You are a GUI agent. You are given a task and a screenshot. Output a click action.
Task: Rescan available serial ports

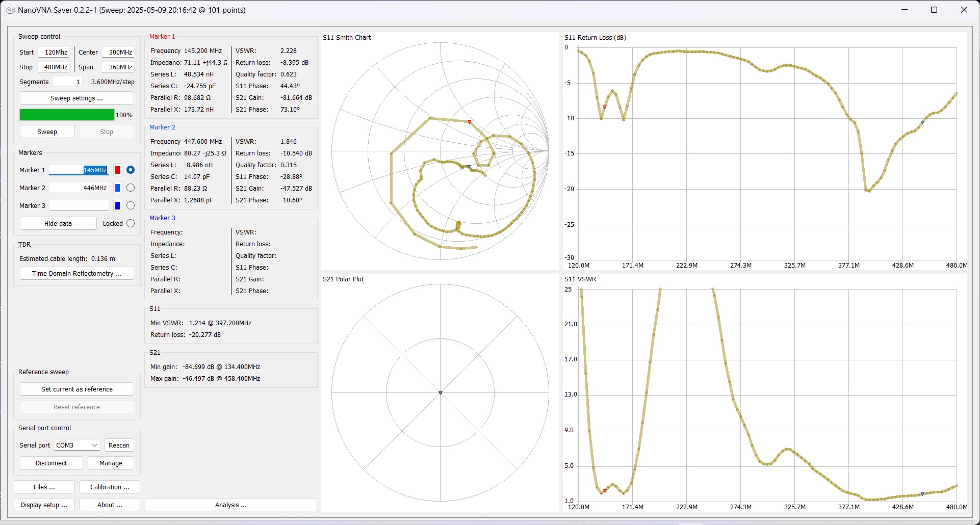[x=119, y=444]
